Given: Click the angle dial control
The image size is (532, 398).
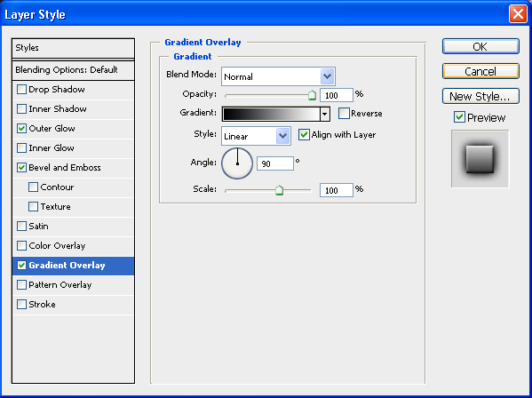Looking at the screenshot, I should 237,163.
